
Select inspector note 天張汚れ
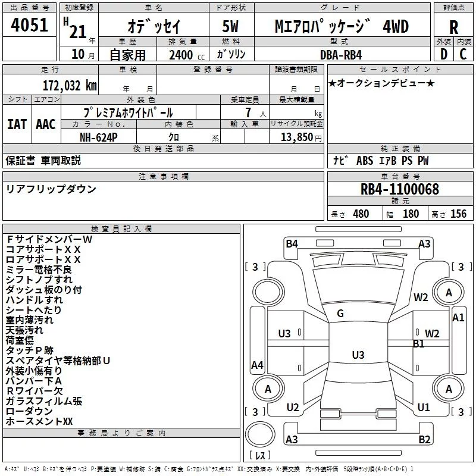[24, 330]
